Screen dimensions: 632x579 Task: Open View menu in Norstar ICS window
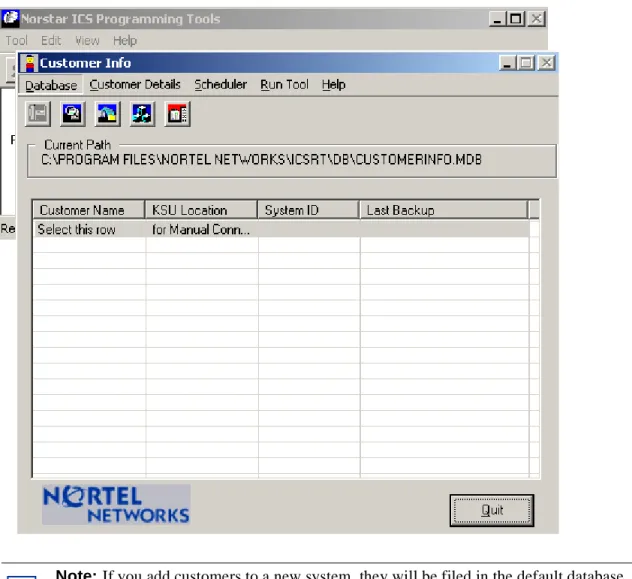tap(87, 41)
